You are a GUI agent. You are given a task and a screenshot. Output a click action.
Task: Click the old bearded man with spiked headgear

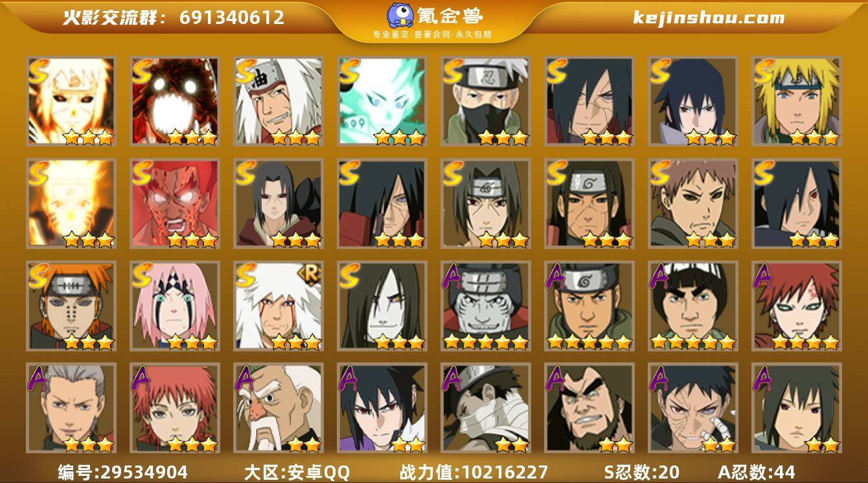pyautogui.click(x=278, y=408)
